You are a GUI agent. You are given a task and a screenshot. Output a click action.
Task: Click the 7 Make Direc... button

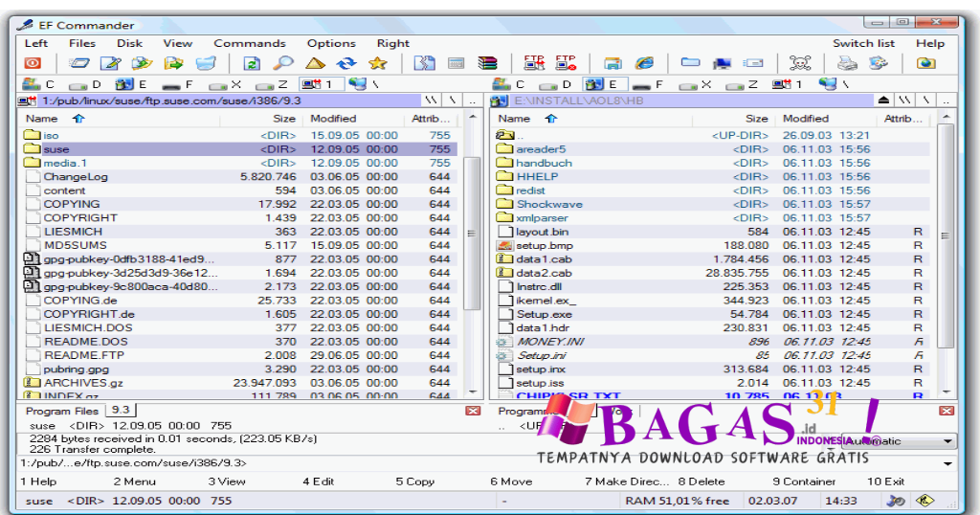pyautogui.click(x=627, y=481)
